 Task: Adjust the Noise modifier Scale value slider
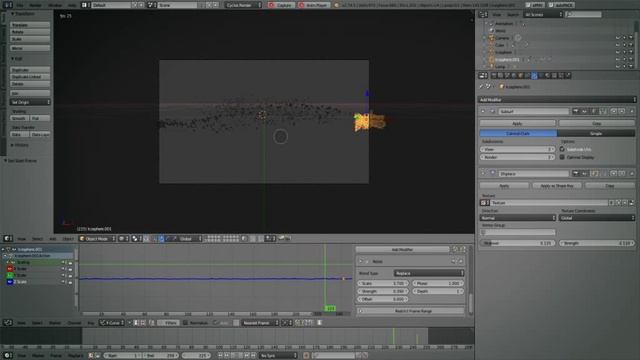pyautogui.click(x=383, y=283)
